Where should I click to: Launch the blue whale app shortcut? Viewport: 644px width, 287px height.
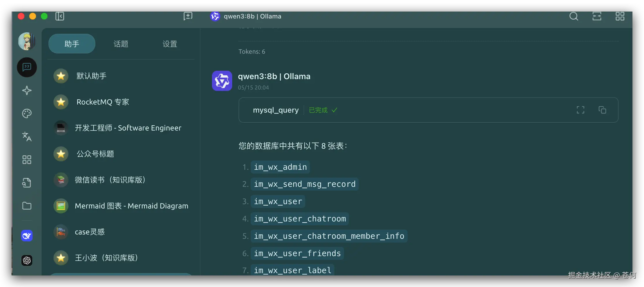pyautogui.click(x=27, y=236)
